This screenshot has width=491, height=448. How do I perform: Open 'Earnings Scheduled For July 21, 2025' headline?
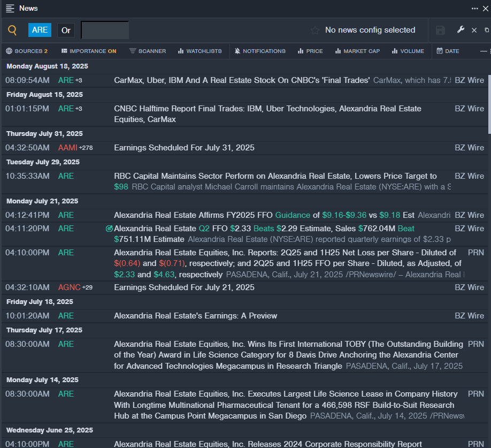point(184,287)
